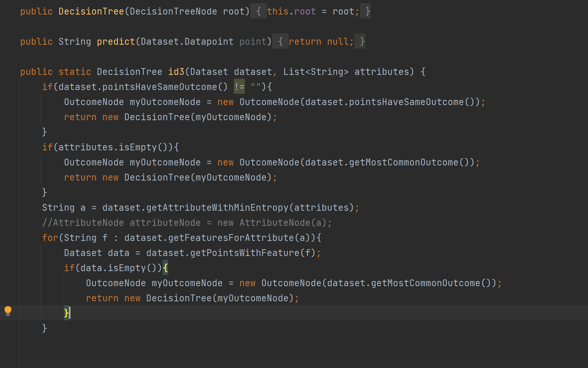The height and width of the screenshot is (368, 588).
Task: Click folded closing brace after return null
Action: [x=362, y=41]
